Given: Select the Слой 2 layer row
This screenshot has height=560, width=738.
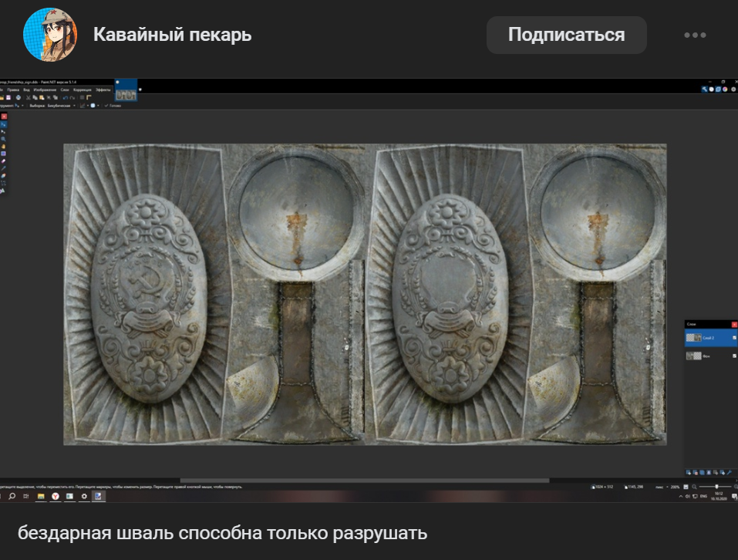Looking at the screenshot, I should coord(711,337).
